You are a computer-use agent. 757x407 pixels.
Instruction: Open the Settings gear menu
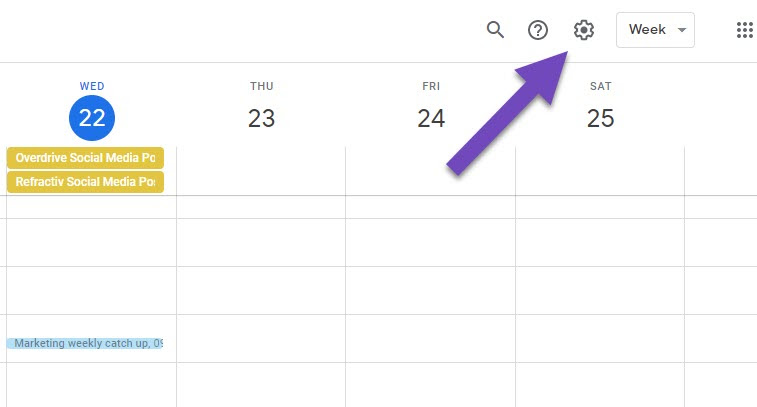(x=584, y=30)
